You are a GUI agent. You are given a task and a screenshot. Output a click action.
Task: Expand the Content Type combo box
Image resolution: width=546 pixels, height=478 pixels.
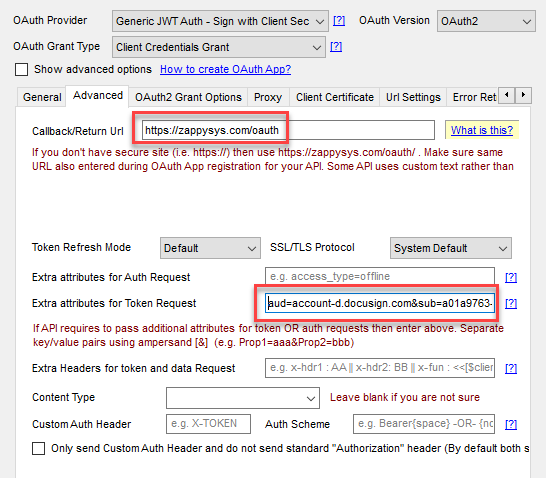(243, 398)
